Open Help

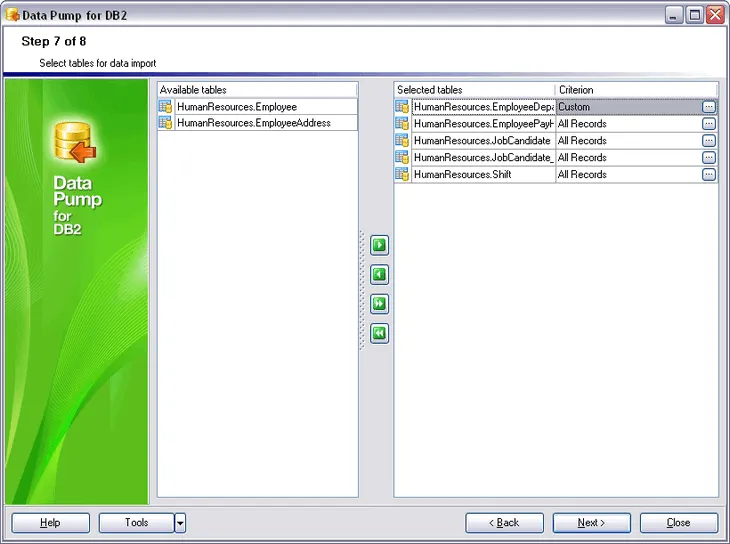[x=50, y=523]
